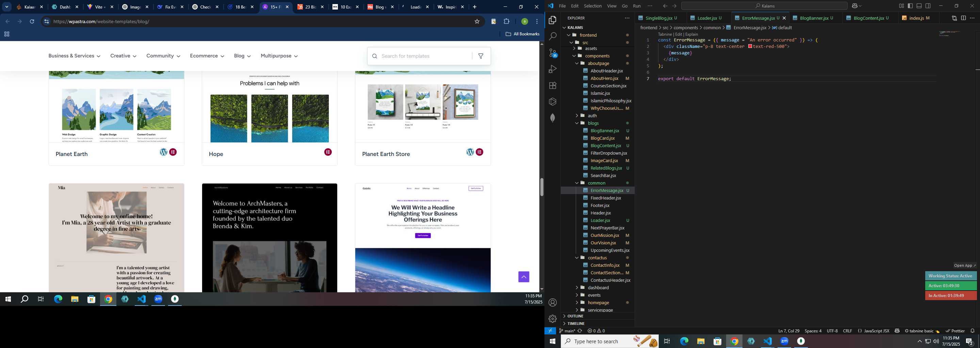Open Chrome three-dot menu
Viewport: 980px width, 348px height.
tap(537, 22)
